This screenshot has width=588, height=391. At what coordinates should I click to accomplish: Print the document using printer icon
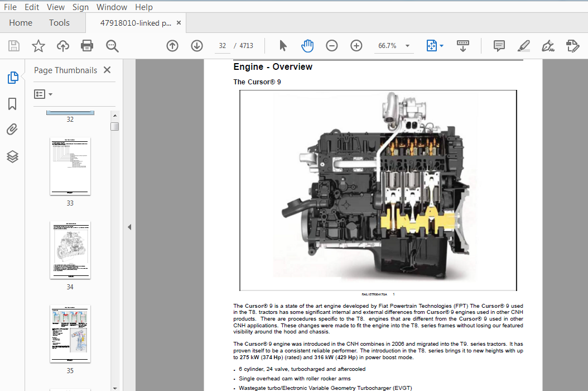87,46
